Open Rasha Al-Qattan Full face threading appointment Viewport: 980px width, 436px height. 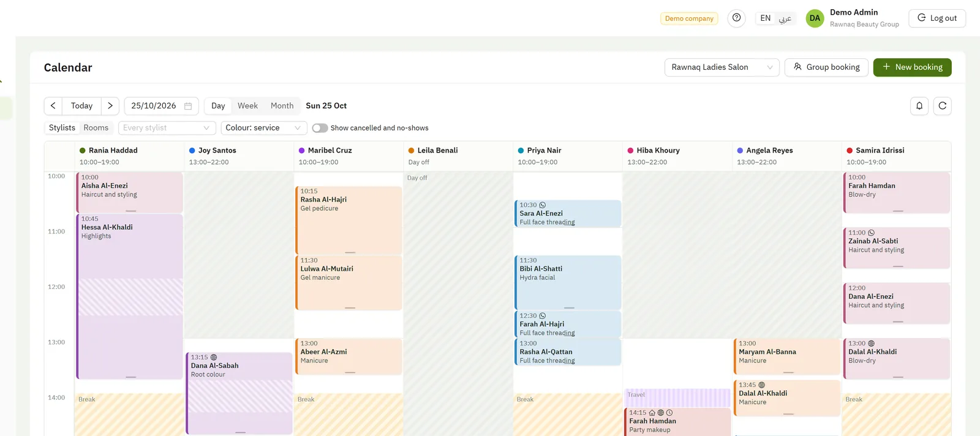[568, 352]
